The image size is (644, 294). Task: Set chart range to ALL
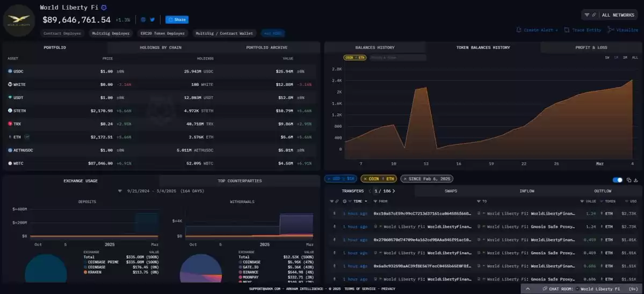(634, 58)
